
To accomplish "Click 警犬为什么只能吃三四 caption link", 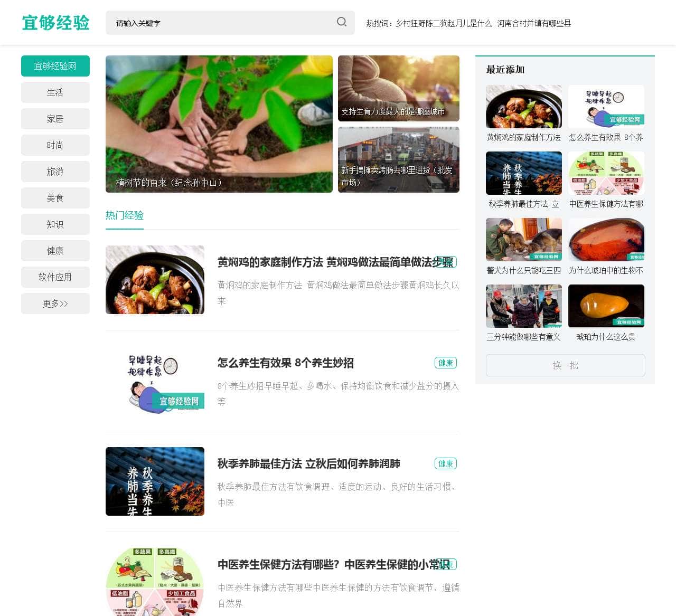I will pyautogui.click(x=524, y=270).
